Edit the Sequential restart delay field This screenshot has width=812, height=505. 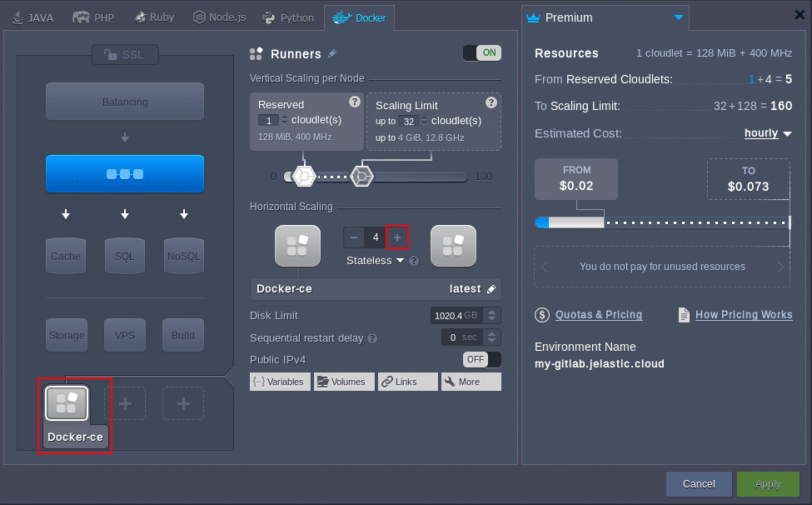coord(462,337)
